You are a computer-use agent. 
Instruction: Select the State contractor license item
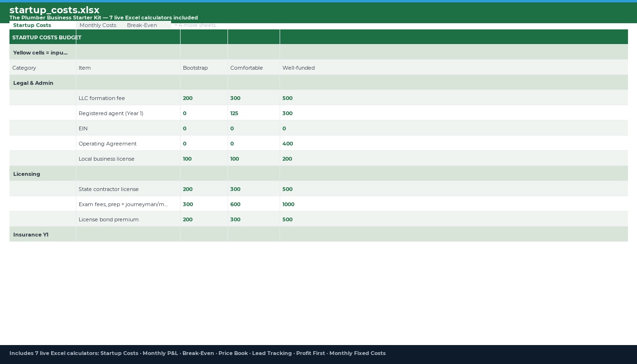tap(128, 189)
